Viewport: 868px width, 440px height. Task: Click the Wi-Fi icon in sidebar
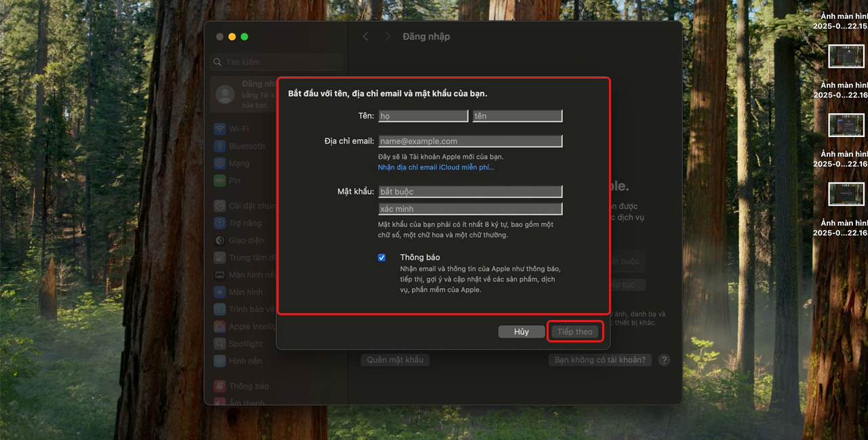pos(220,129)
